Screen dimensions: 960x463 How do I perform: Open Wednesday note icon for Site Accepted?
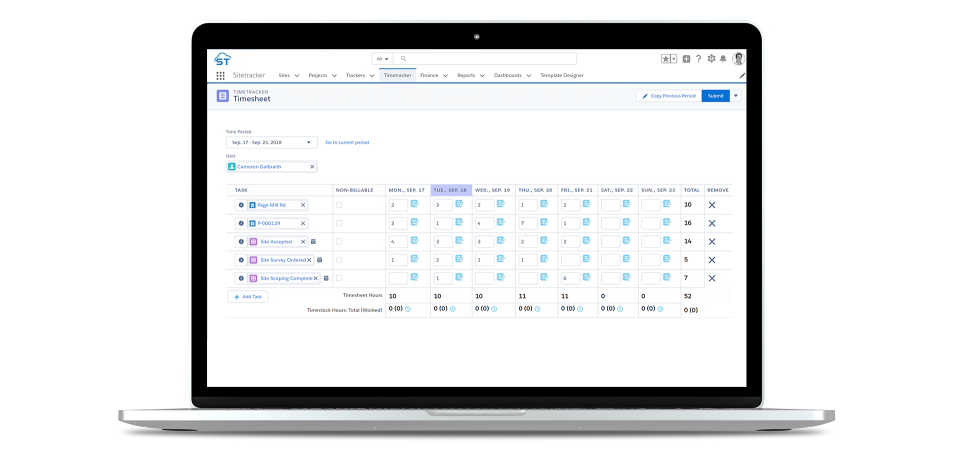coord(501,241)
